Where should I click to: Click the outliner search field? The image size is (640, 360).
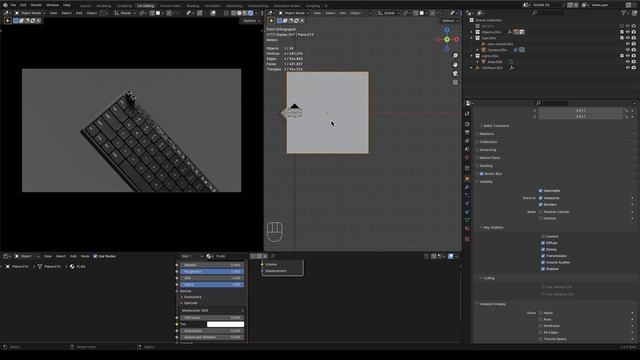[547, 13]
